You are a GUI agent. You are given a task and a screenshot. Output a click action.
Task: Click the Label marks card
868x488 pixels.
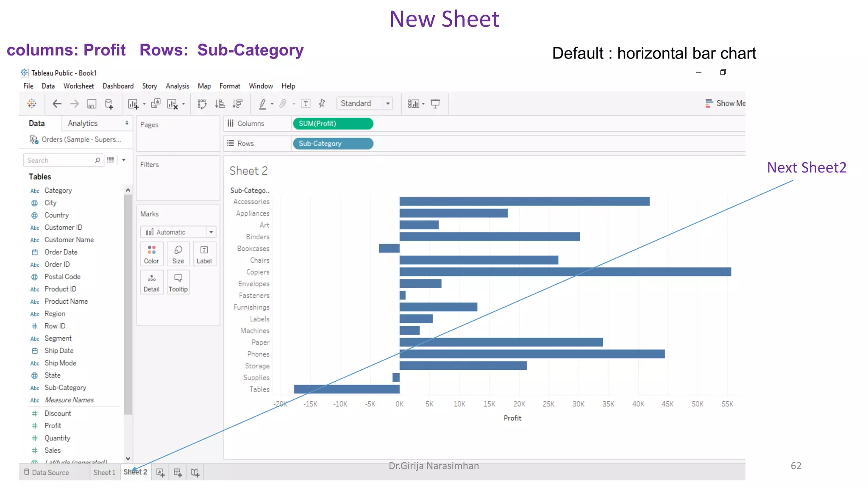(204, 254)
